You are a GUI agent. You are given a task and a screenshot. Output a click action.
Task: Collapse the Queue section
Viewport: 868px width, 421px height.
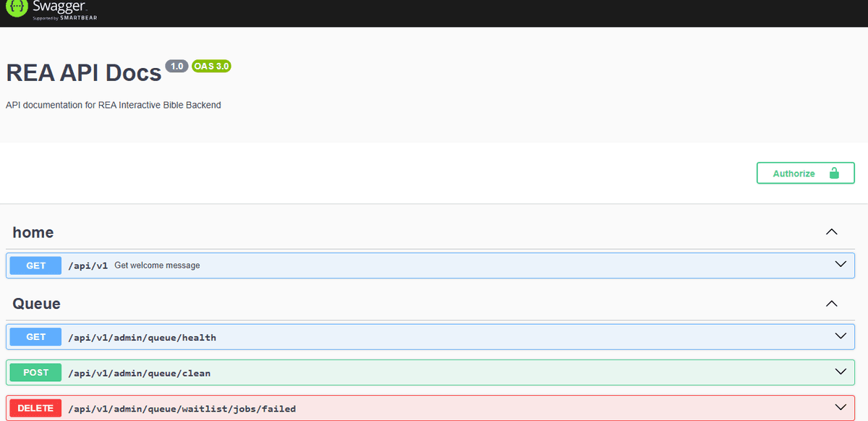[x=832, y=304]
